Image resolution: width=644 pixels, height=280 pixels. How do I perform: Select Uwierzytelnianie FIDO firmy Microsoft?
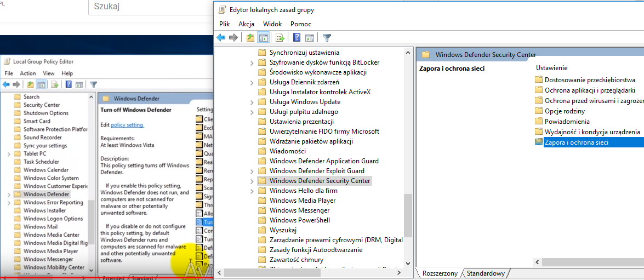324,132
